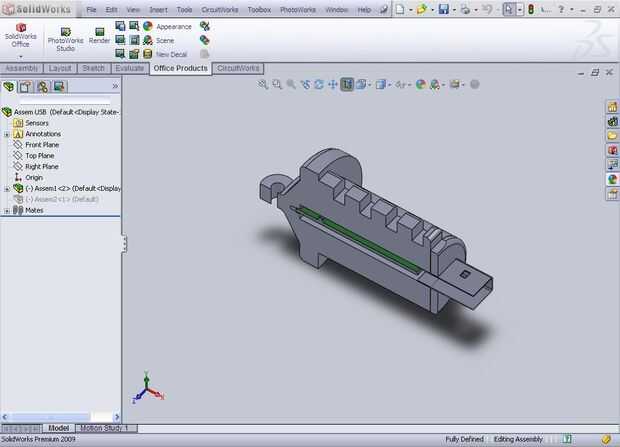Open the Display Style dropdown in view toolbar
Viewport: 620px width, 447px height.
click(x=389, y=85)
